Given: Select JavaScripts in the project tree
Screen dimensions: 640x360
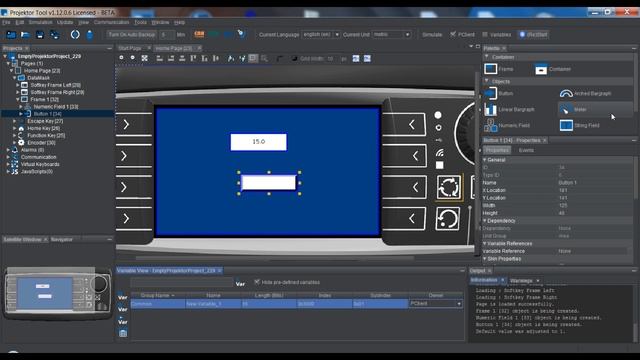Looking at the screenshot, I should 37,171.
